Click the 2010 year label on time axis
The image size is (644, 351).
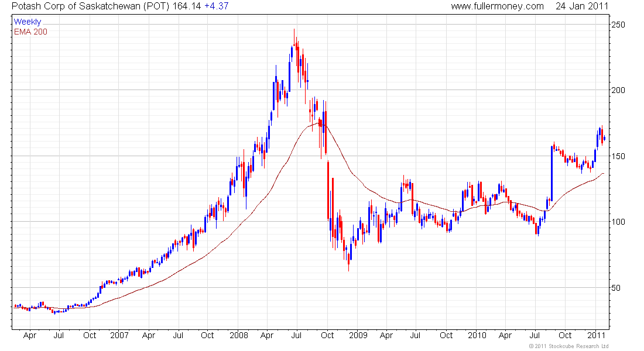pyautogui.click(x=477, y=335)
